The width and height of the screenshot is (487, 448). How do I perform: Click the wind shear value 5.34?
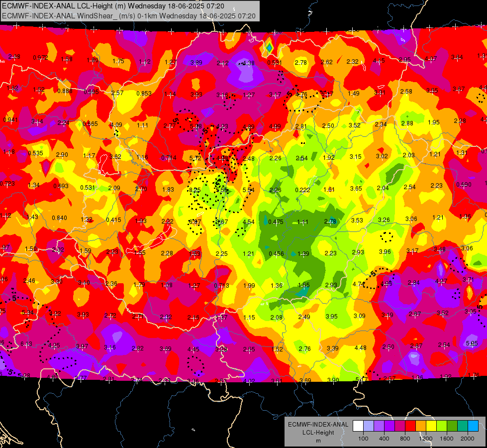28,313
